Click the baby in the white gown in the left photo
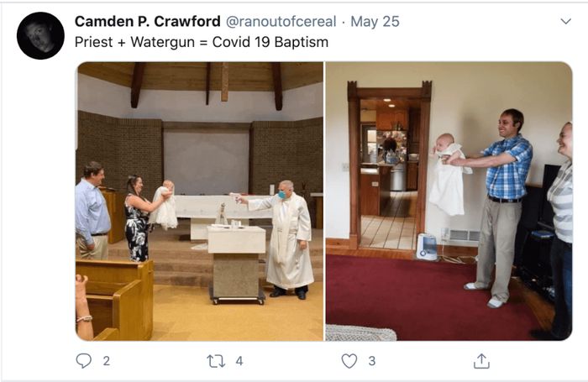 click(x=165, y=205)
